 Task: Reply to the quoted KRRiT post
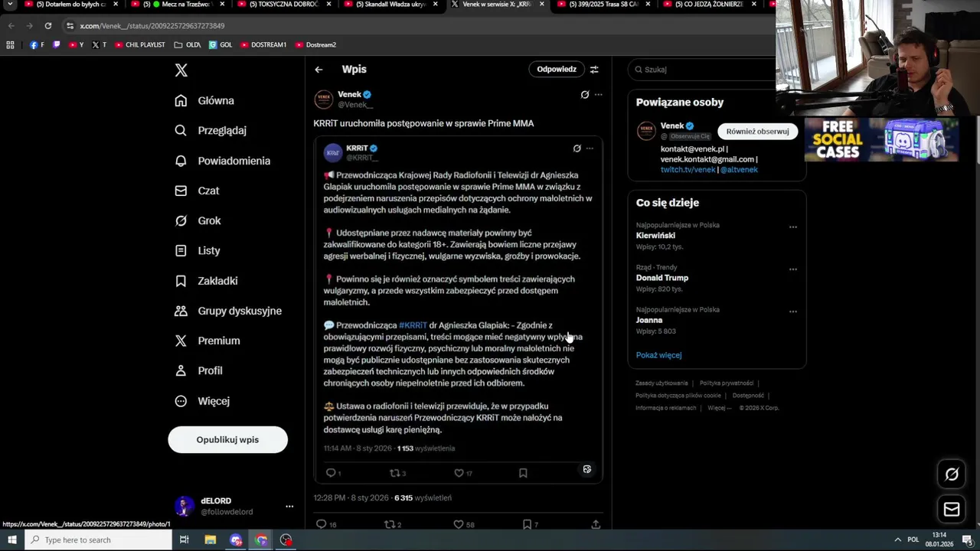(331, 473)
